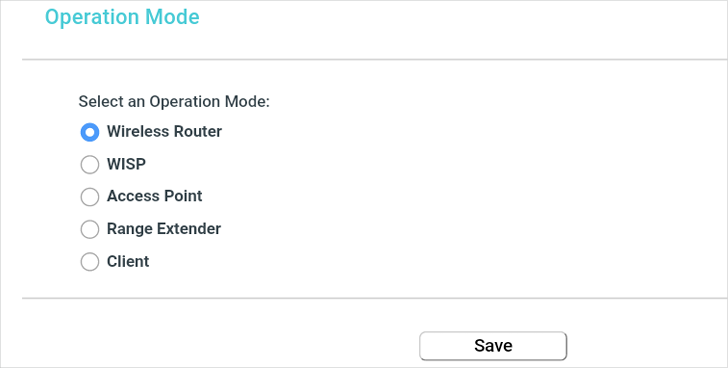Select the WISP radio button
The image size is (728, 368).
90,164
